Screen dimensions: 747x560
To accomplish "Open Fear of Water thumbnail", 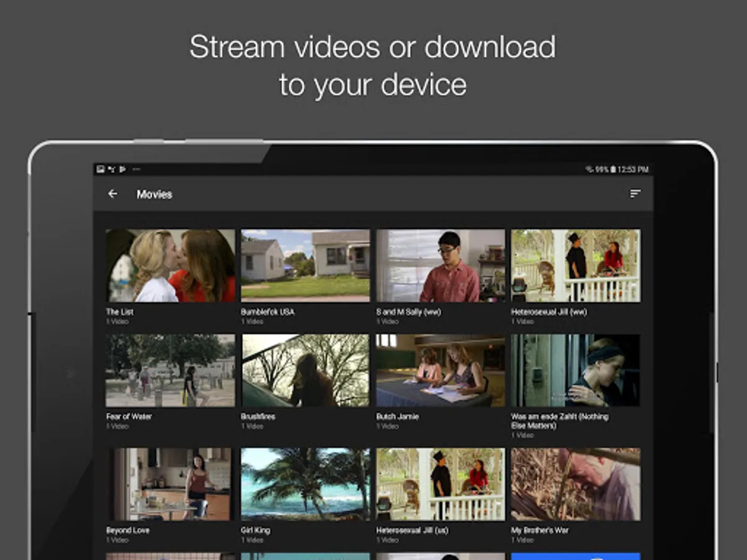I will (x=171, y=371).
